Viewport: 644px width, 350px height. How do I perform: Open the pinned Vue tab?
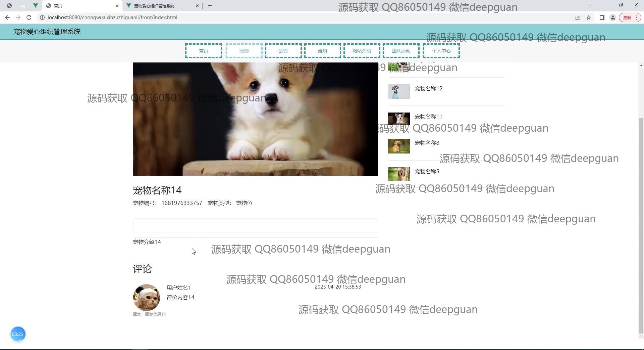(35, 6)
